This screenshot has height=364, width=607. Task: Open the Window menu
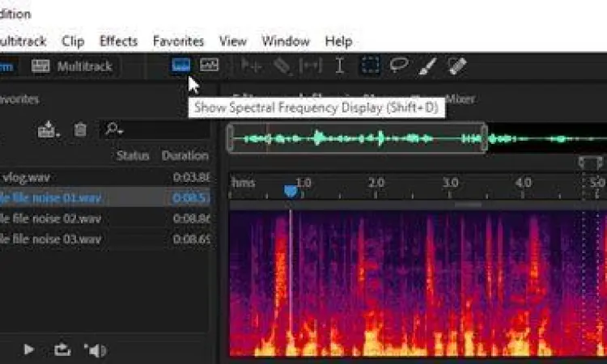(286, 41)
